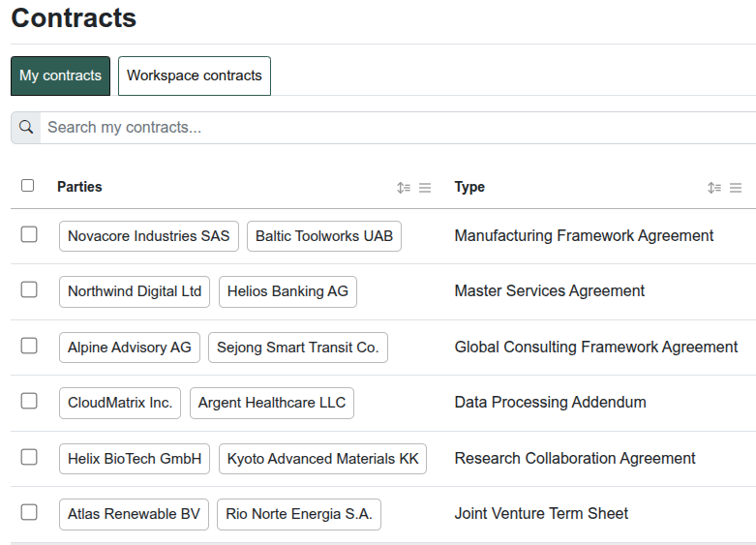
Task: Check the Northwind Digital Ltd row checkbox
Action: (29, 289)
